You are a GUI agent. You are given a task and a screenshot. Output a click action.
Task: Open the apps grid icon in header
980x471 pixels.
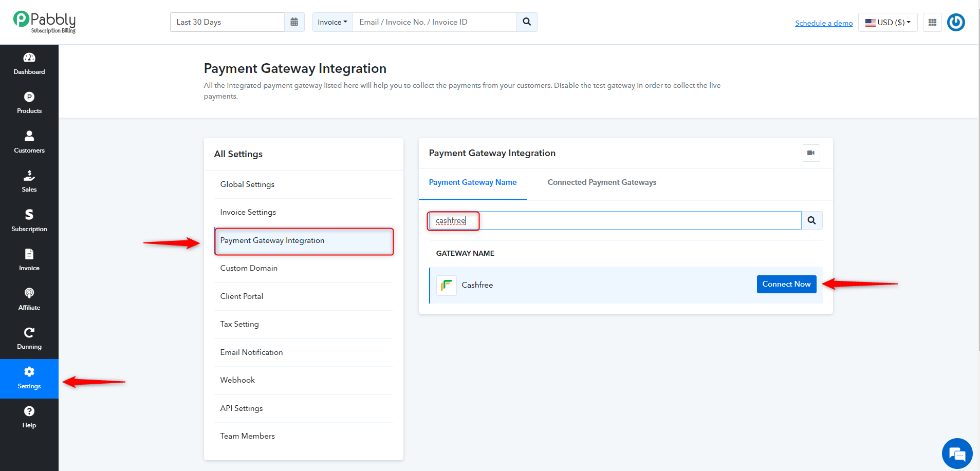(x=932, y=22)
